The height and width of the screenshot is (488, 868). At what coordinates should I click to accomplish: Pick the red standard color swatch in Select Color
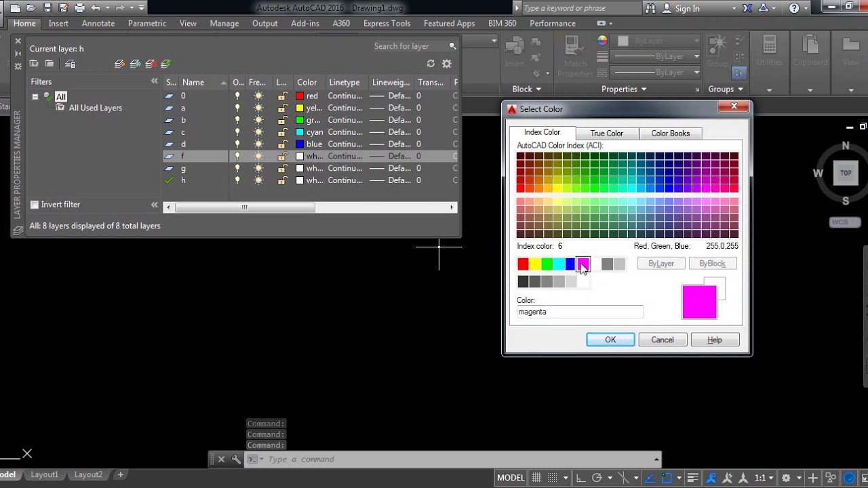pyautogui.click(x=523, y=264)
